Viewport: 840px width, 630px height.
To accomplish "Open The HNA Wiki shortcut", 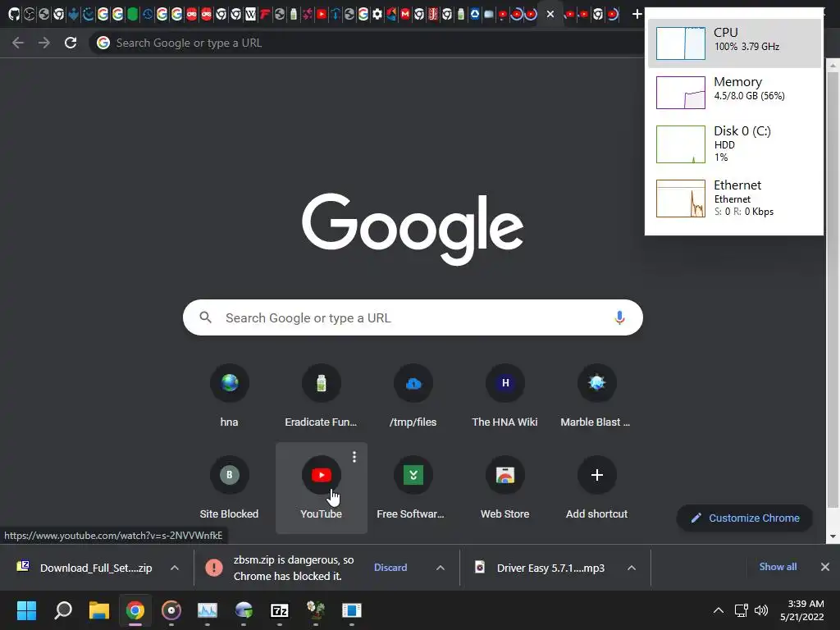I will [504, 396].
